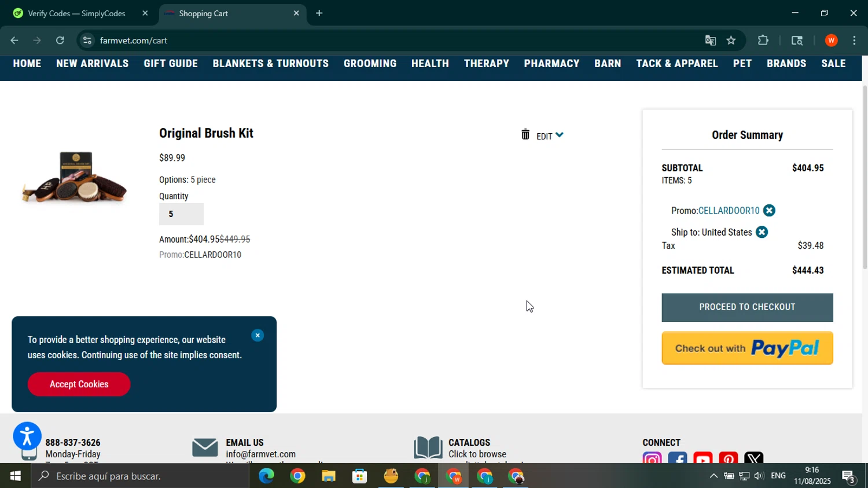The image size is (868, 488).
Task: Click the CATALOGS heading link
Action: [469, 442]
